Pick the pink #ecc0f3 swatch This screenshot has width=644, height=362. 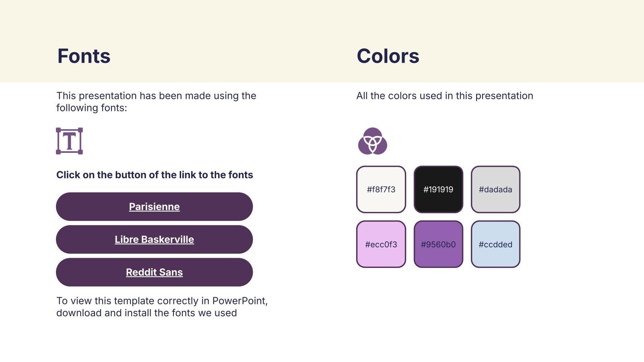pos(381,244)
